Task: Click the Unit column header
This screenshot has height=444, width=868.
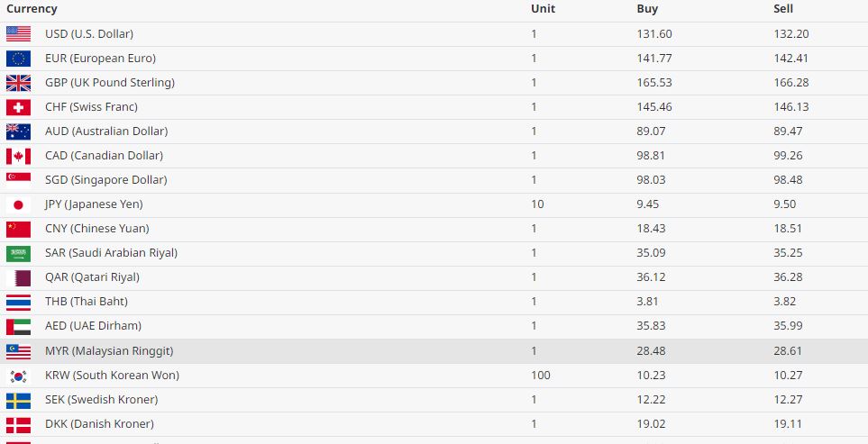Action: pos(543,9)
